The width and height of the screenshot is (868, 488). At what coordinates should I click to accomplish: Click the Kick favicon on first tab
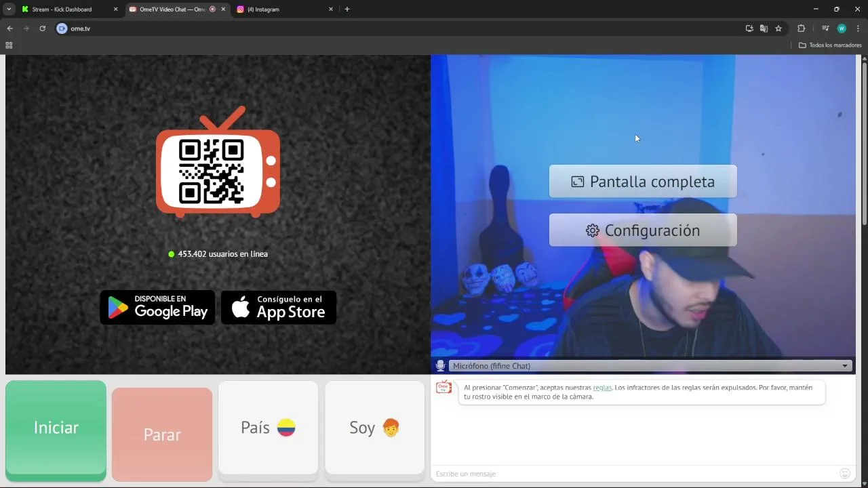25,9
